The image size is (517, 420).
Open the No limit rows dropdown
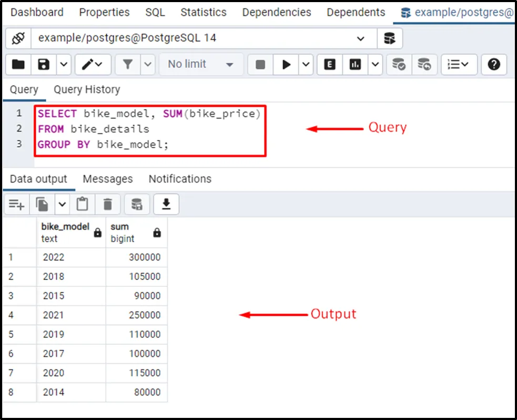[x=201, y=64]
